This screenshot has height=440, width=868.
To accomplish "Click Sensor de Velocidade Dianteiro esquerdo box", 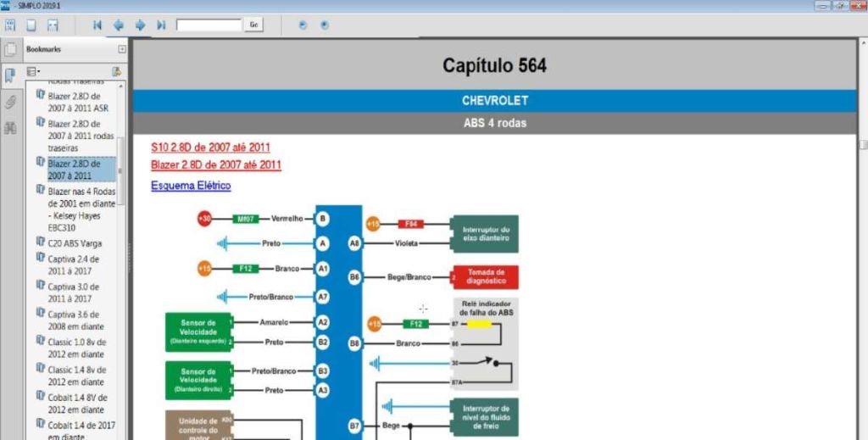I will pos(198,332).
